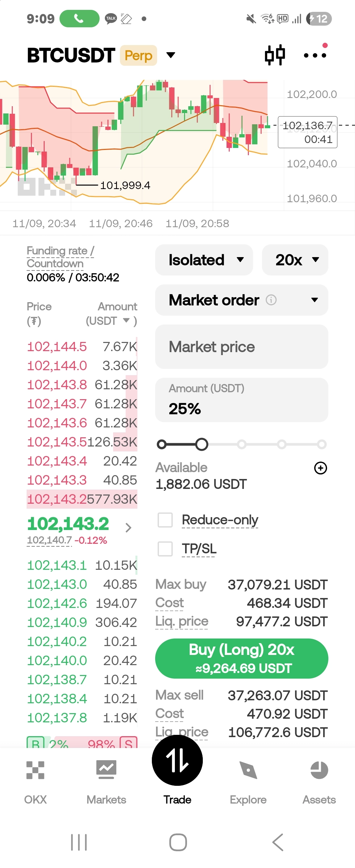Open the OKX home tab icon

(35, 770)
